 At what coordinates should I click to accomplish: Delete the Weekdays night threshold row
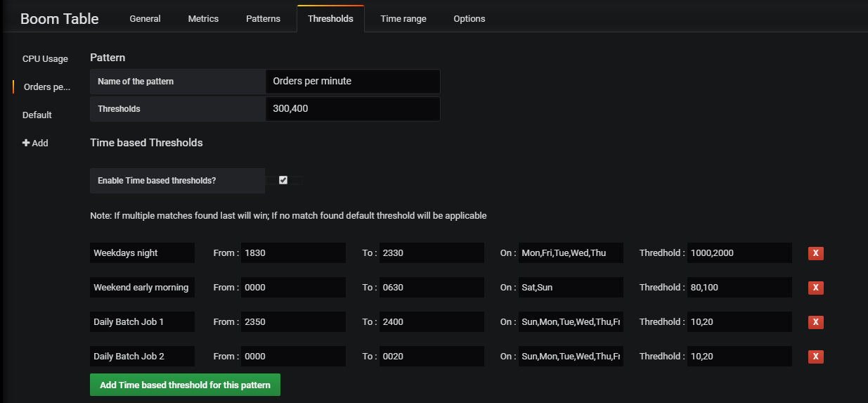[815, 253]
